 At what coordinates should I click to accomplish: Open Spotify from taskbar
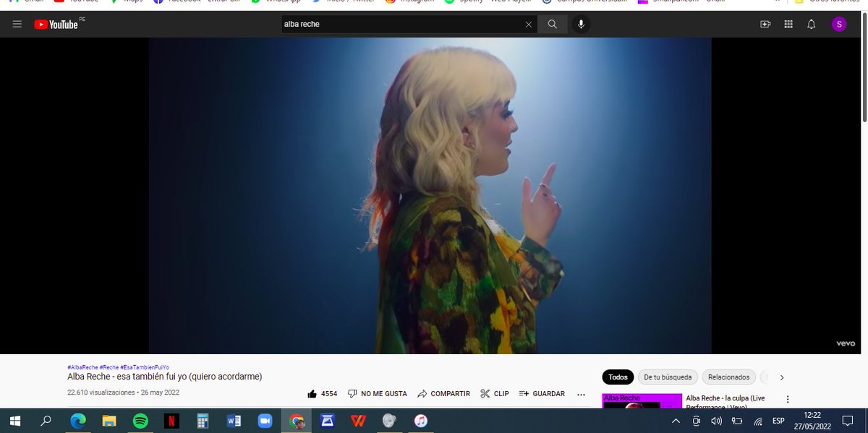point(140,420)
